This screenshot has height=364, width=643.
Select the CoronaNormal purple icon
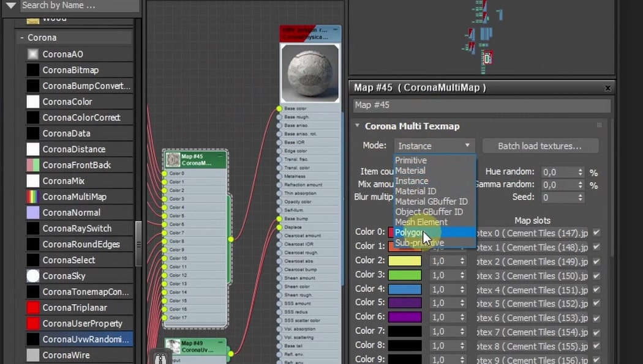coord(33,212)
